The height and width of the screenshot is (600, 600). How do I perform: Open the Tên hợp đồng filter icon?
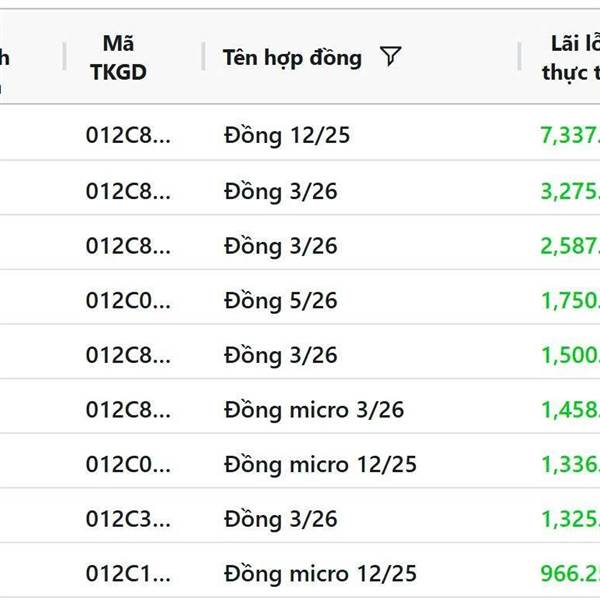391,57
